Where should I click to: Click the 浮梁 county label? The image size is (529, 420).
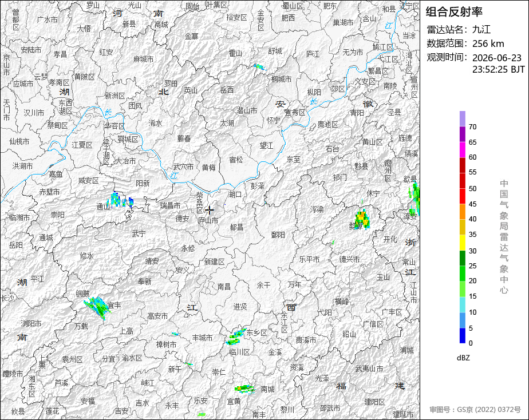pyautogui.click(x=317, y=209)
